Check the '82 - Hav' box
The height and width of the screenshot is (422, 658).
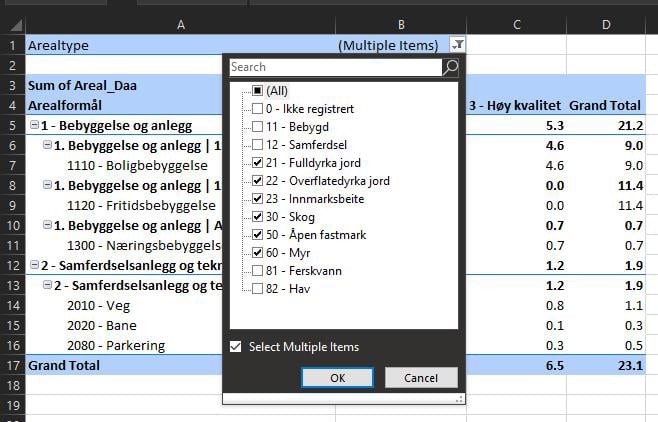(258, 288)
